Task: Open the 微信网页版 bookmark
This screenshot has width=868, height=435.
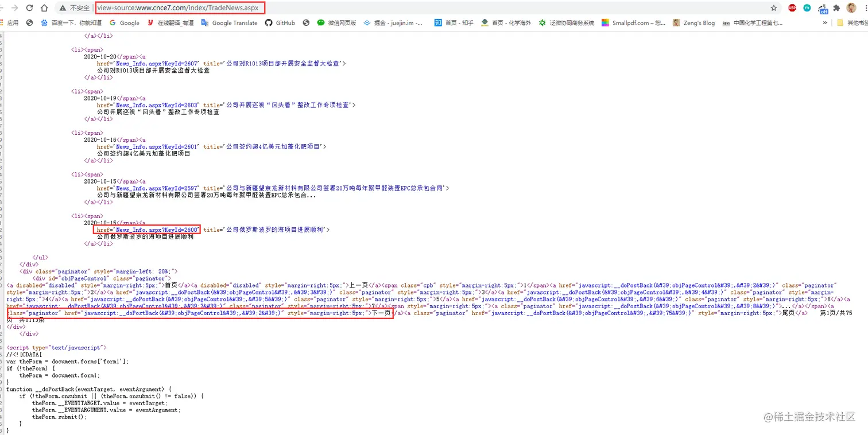Action: pyautogui.click(x=337, y=23)
